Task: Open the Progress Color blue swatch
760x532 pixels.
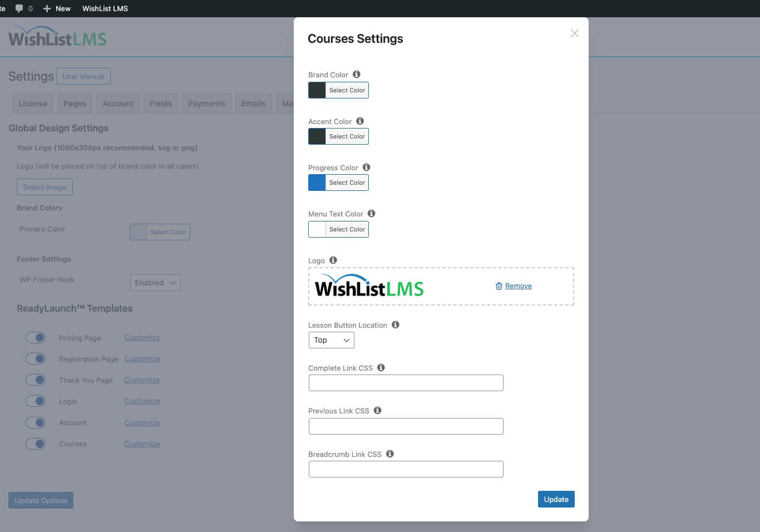Action: tap(317, 183)
